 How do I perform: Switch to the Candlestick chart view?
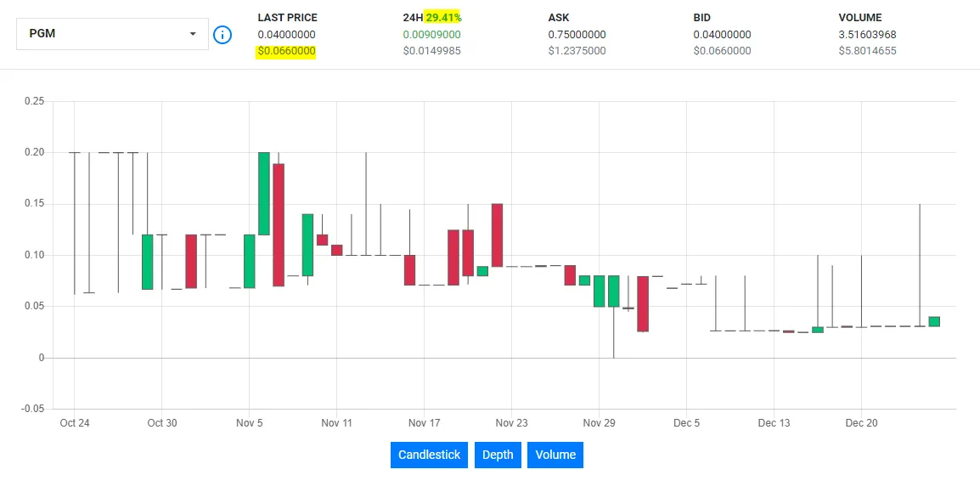[x=429, y=455]
